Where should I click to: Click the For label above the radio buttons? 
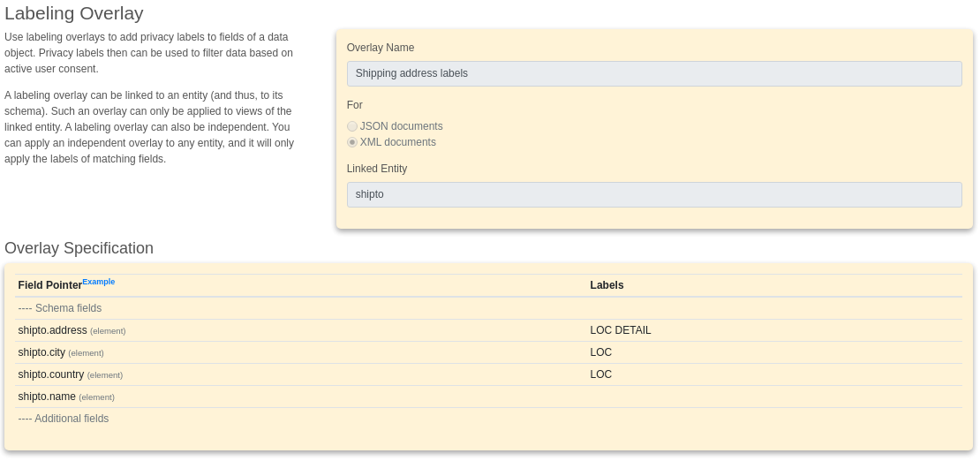(354, 105)
